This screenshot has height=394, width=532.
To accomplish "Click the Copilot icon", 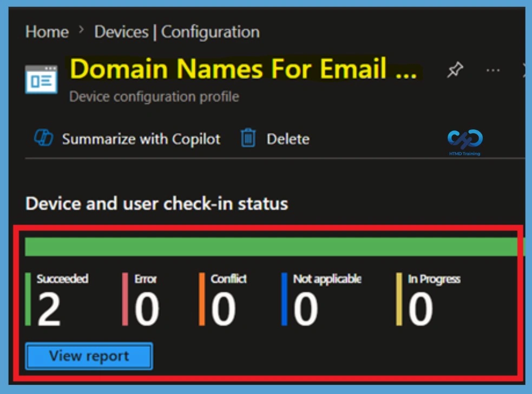I will click(44, 138).
